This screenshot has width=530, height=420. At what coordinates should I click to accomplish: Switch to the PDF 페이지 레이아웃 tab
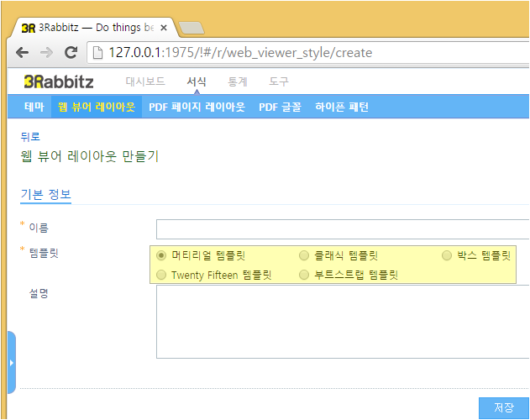[x=197, y=107]
